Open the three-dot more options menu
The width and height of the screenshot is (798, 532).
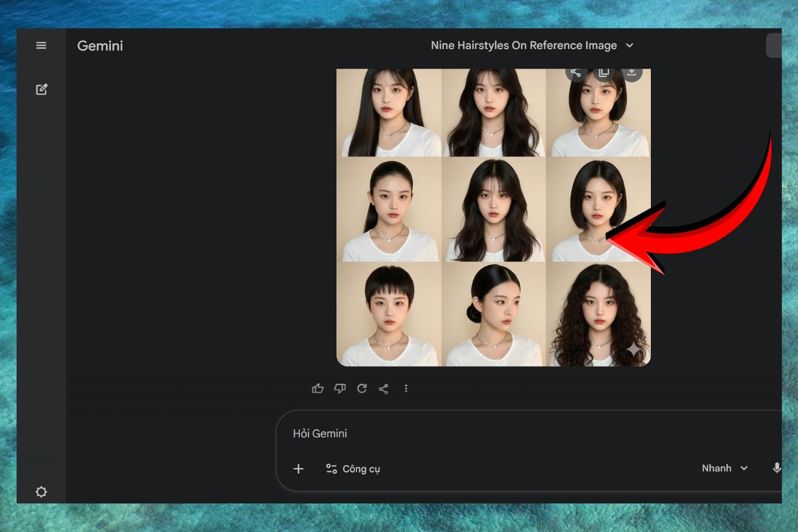point(406,388)
